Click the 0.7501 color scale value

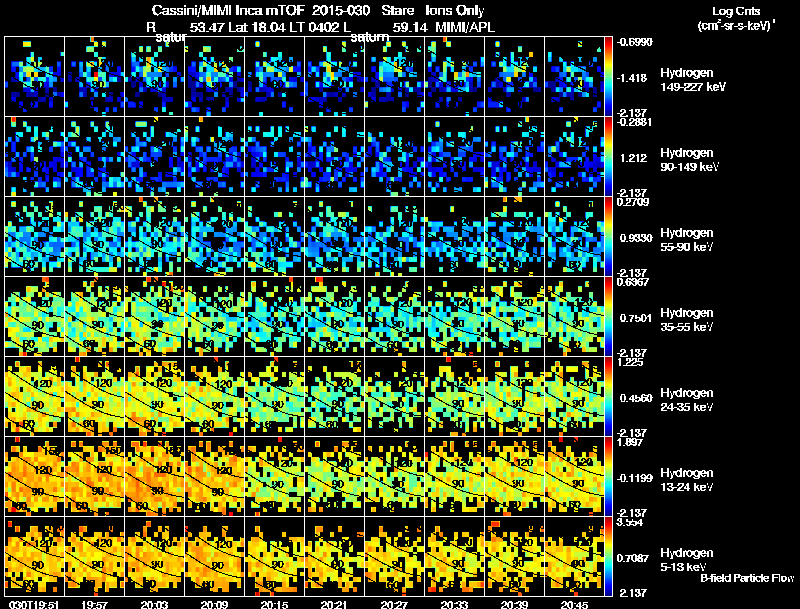tap(636, 318)
